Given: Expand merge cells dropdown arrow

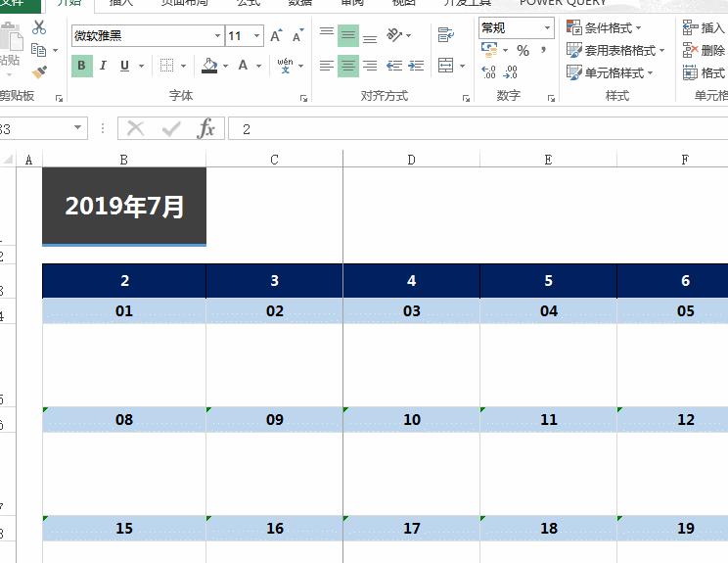Looking at the screenshot, I should (x=463, y=66).
